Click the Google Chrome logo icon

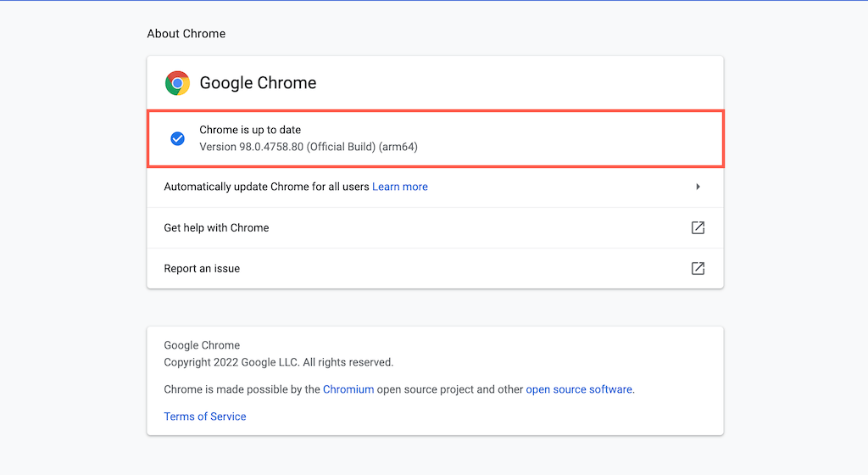point(177,83)
